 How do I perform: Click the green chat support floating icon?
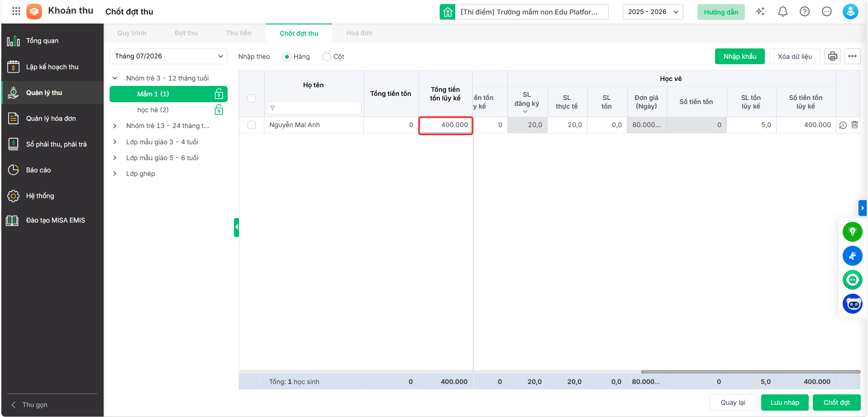click(x=853, y=280)
